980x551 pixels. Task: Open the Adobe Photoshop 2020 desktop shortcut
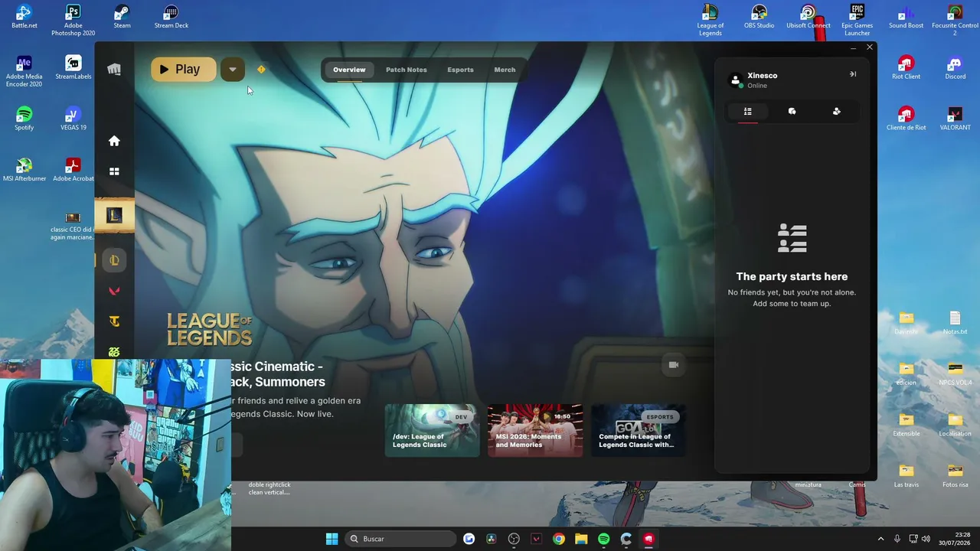(73, 20)
